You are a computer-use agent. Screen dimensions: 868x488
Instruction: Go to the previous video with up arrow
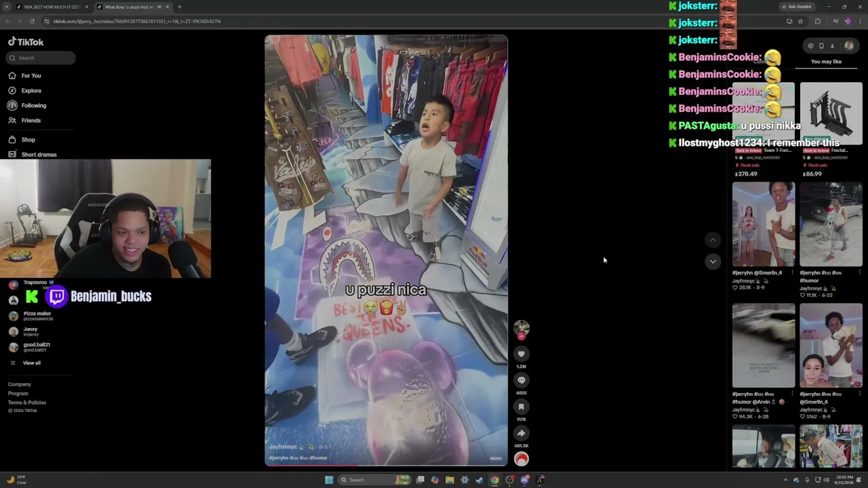click(x=712, y=240)
